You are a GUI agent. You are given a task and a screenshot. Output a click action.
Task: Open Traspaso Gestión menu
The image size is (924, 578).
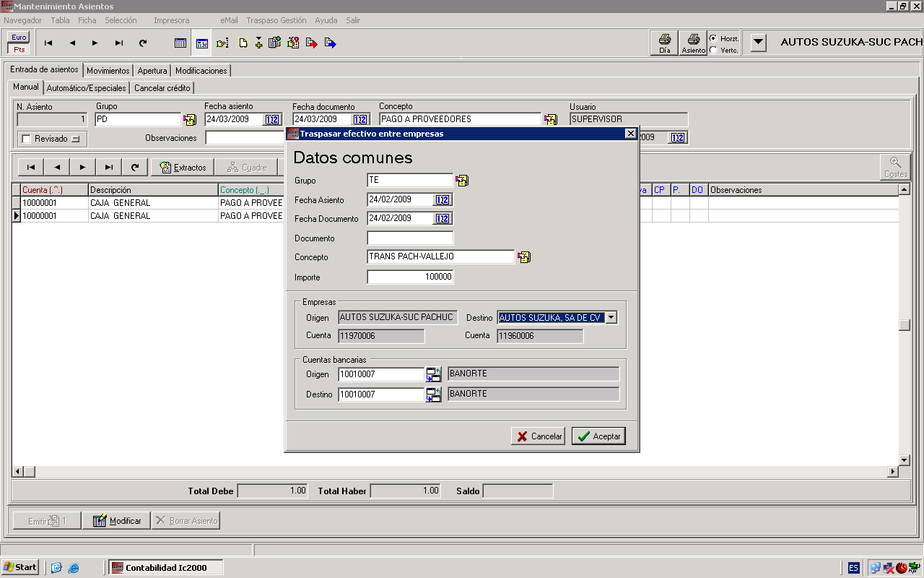[276, 20]
